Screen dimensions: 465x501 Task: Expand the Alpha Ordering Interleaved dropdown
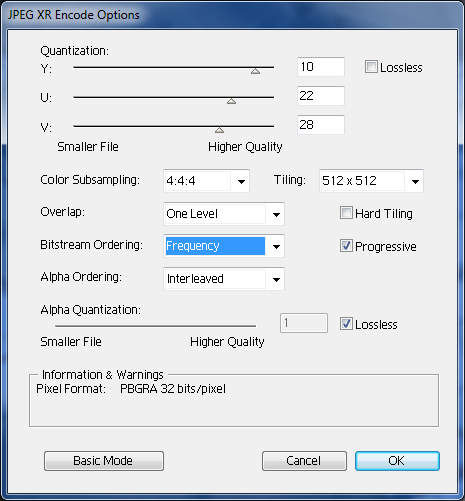(x=224, y=279)
